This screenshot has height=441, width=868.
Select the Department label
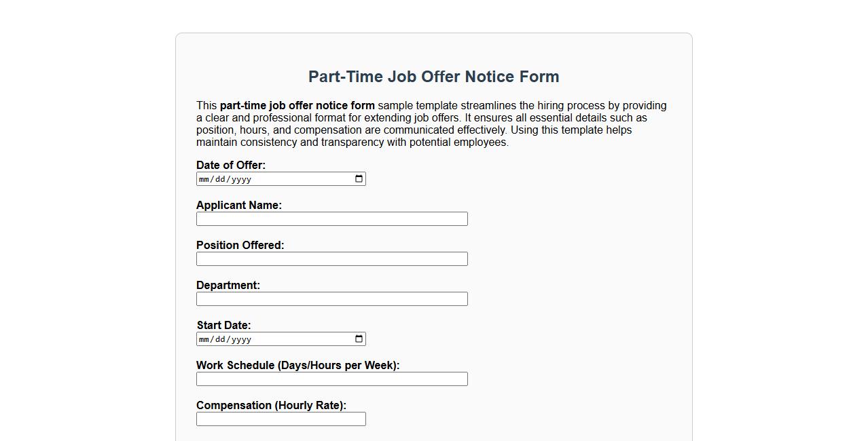pyautogui.click(x=228, y=285)
